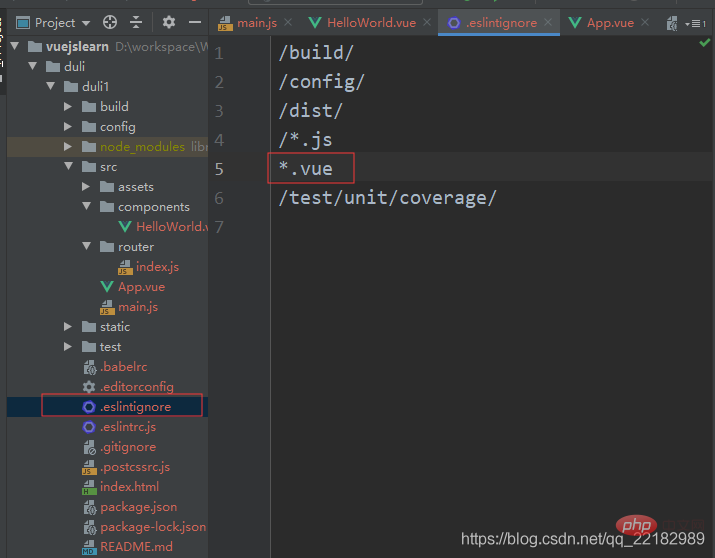This screenshot has width=715, height=558.
Task: Place cursor on /test/unit/coverage/ line
Action: click(387, 198)
